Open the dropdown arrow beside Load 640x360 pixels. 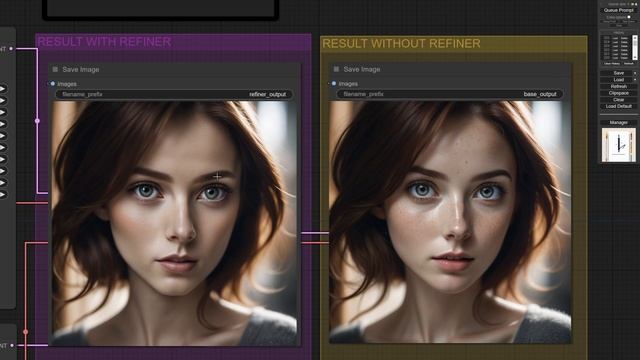coord(635,80)
